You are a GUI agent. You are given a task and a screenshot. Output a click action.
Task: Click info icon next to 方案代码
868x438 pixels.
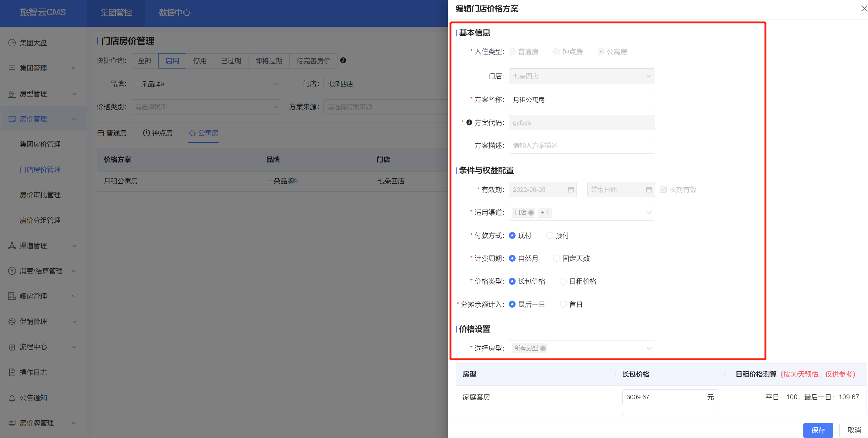[x=469, y=122]
